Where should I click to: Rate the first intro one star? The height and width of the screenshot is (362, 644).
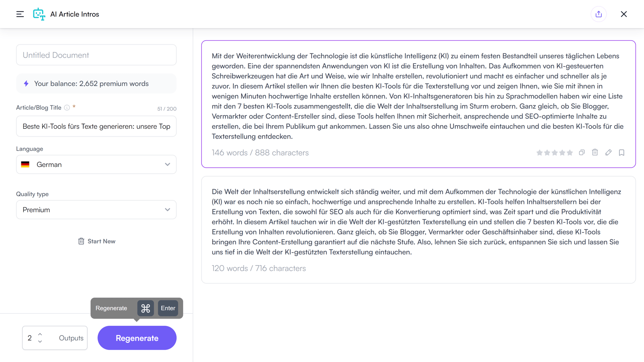click(540, 153)
